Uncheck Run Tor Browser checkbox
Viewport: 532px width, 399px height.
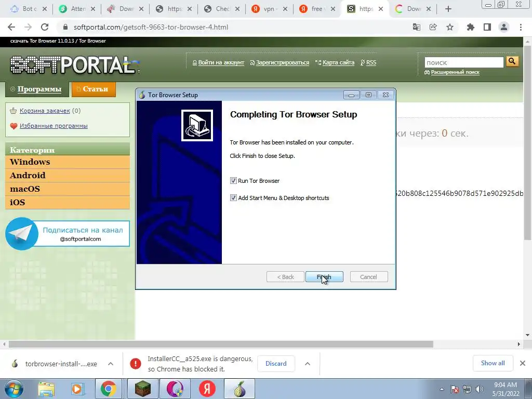point(233,181)
